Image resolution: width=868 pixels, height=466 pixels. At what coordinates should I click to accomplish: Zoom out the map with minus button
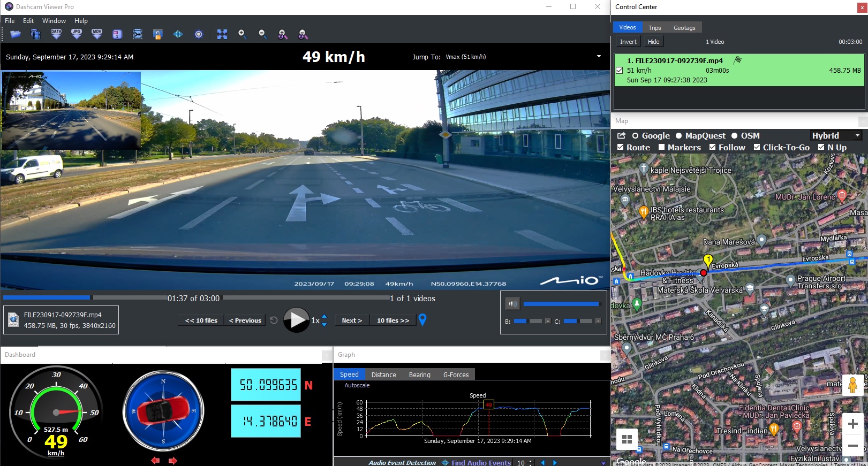click(x=853, y=445)
